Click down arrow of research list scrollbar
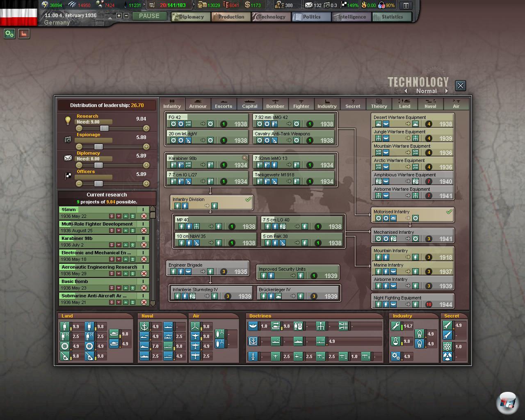The height and width of the screenshot is (420, 525). point(153,304)
